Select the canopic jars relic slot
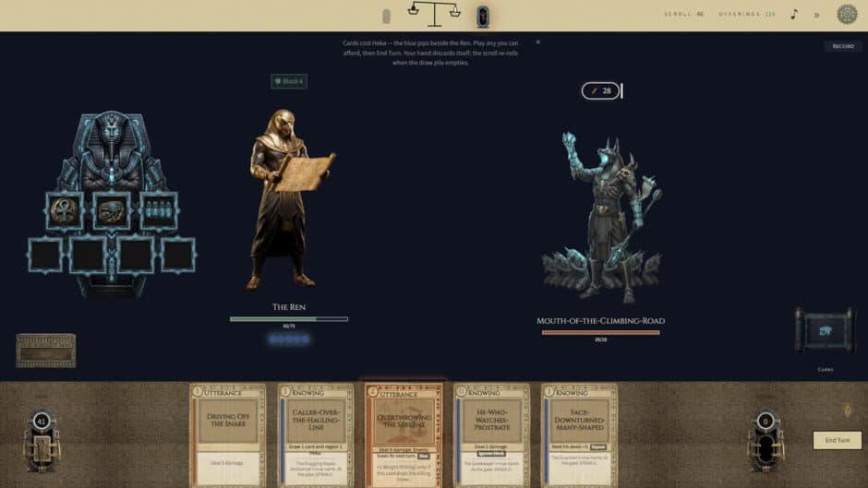Viewport: 868px width, 488px height. [x=158, y=211]
